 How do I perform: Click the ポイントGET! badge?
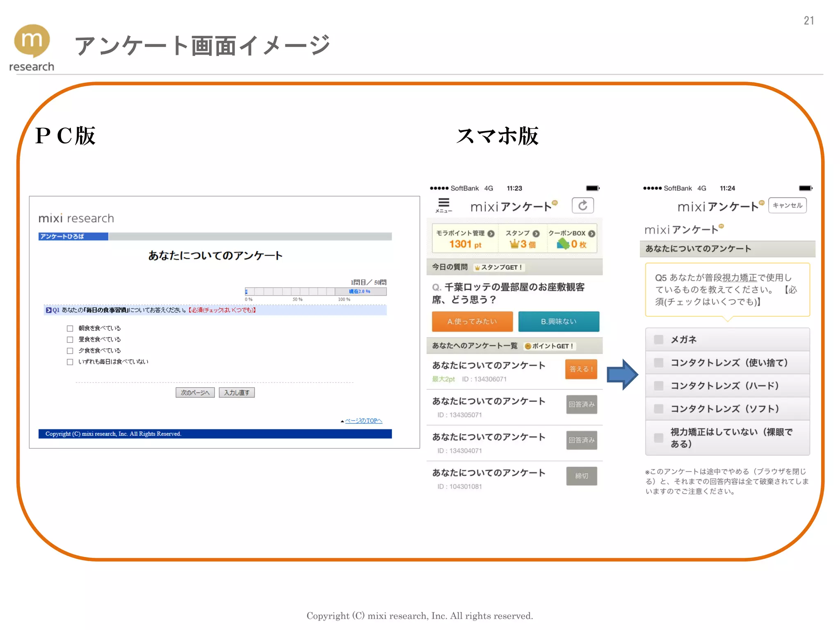[x=550, y=346]
